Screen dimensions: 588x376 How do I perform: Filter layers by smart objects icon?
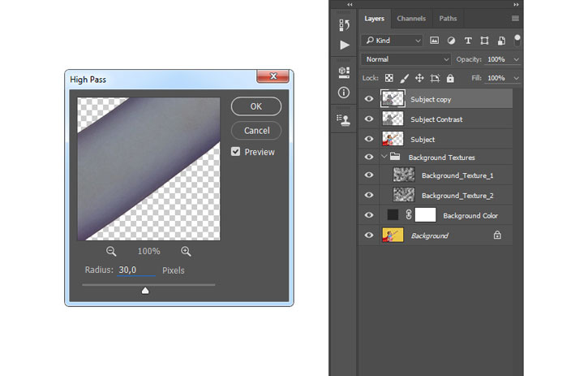coord(501,41)
